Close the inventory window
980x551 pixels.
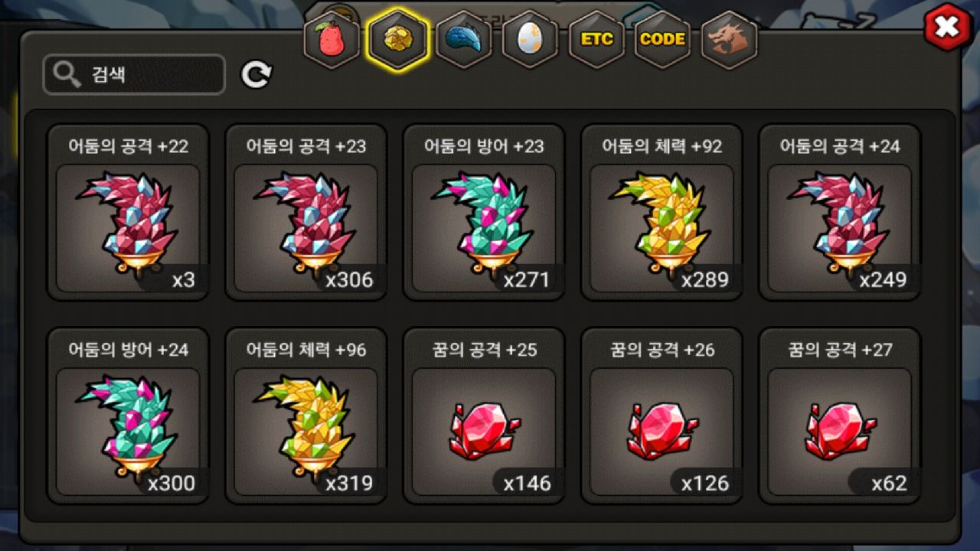point(947,28)
